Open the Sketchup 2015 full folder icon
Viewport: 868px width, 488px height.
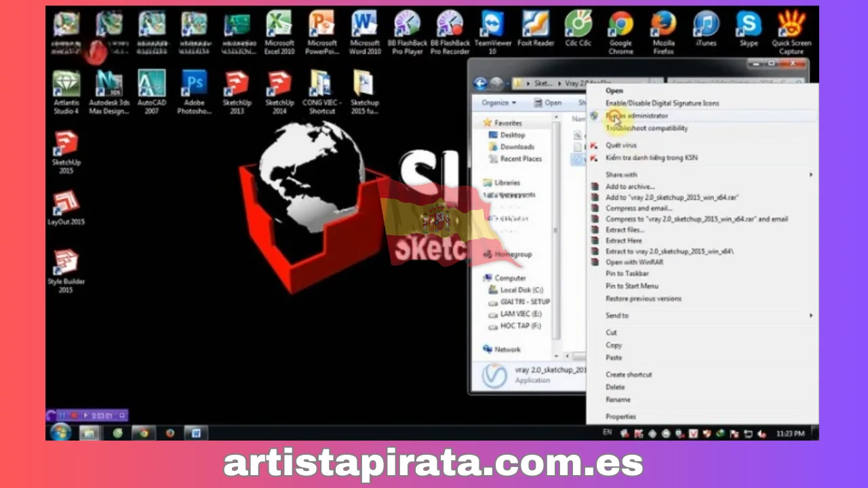click(x=364, y=92)
